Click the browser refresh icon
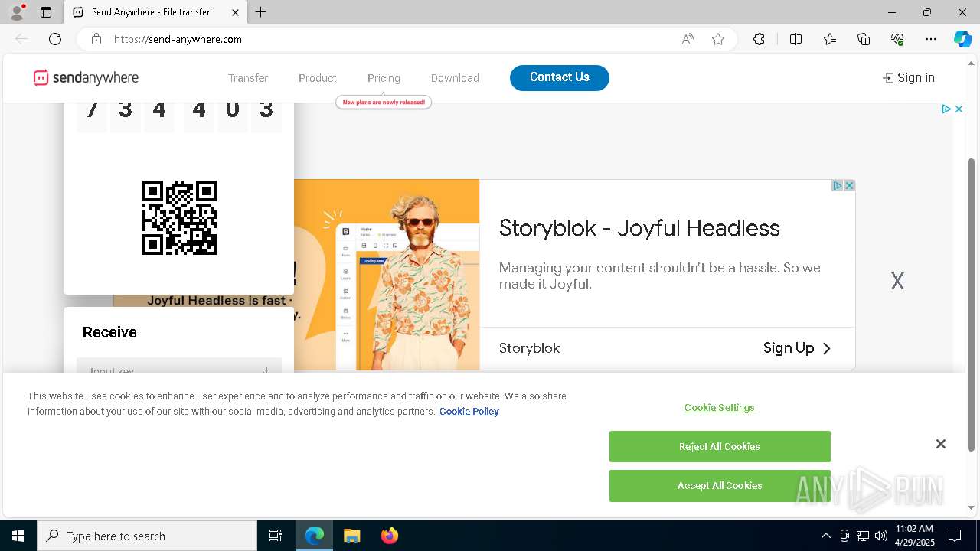Viewport: 980px width, 551px height. click(55, 39)
